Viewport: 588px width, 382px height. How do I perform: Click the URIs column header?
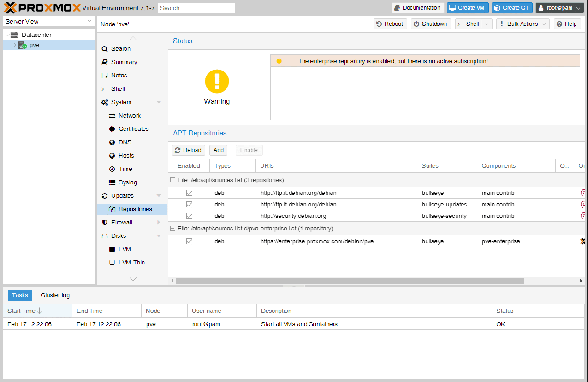click(x=336, y=166)
